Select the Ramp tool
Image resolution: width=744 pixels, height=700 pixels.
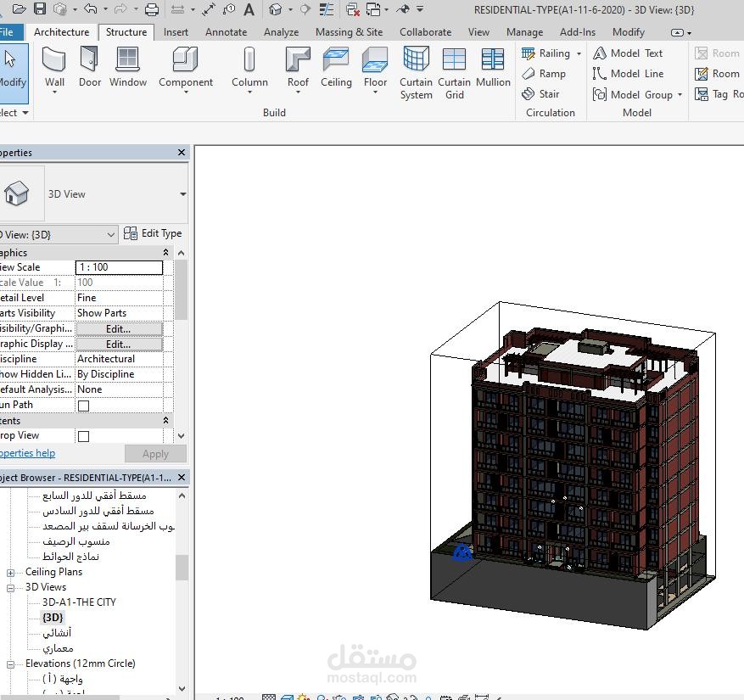click(x=543, y=74)
